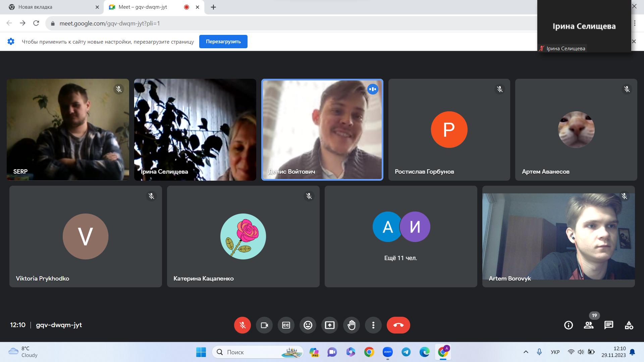Select Ірина Селищева video tile

(x=195, y=130)
